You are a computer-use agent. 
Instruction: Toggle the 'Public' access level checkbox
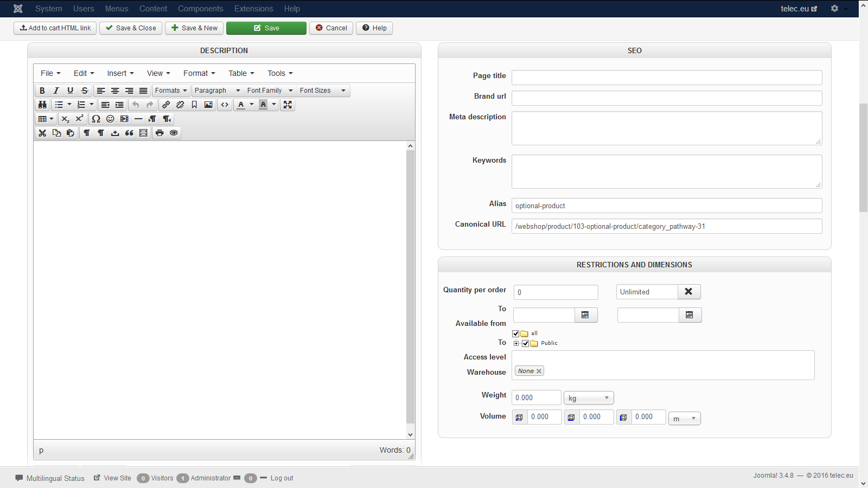525,343
